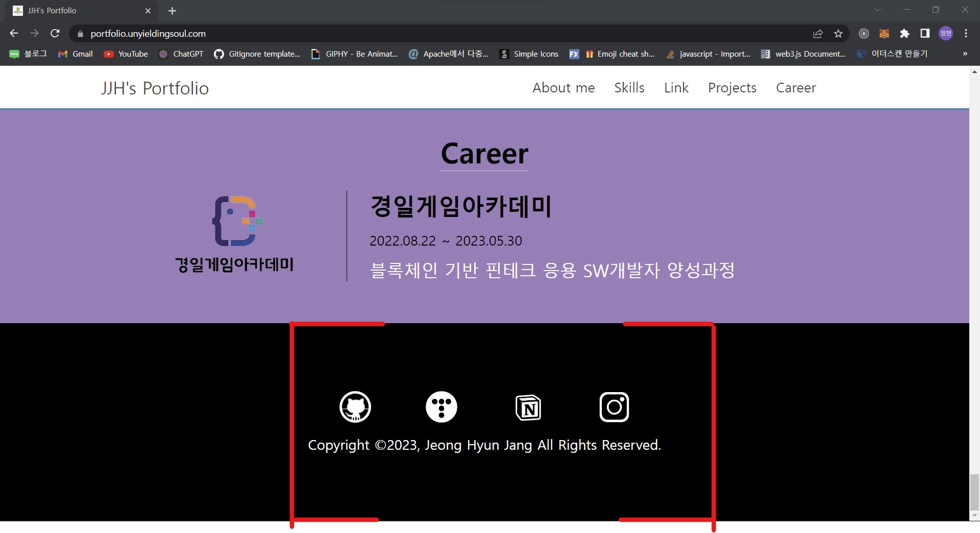980x533 pixels.
Task: Open the Simple Icons bookmark
Action: tap(529, 54)
